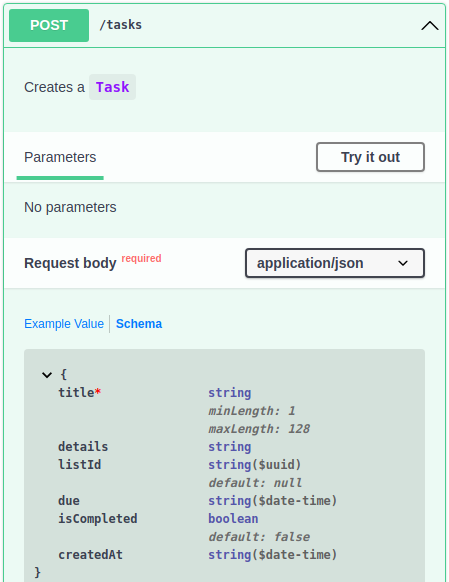Collapse the /tasks operation with the up chevron
Screen dimensions: 449x582
click(430, 26)
